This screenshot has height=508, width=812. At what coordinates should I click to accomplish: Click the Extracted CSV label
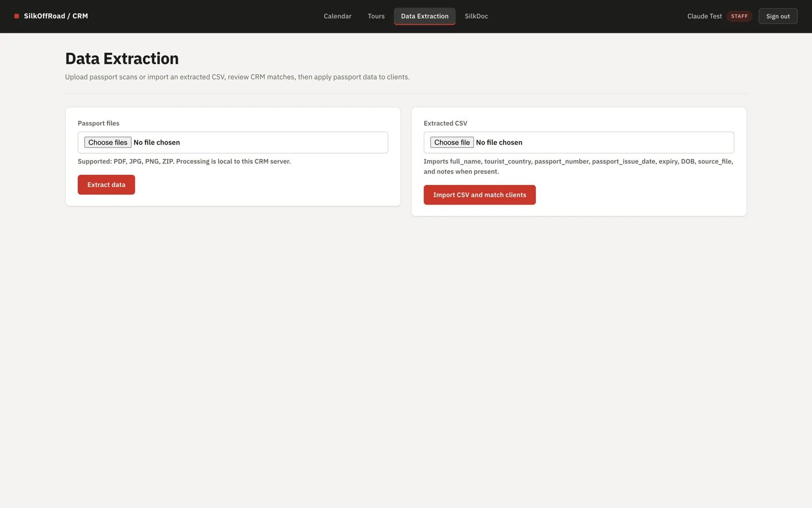pos(446,123)
